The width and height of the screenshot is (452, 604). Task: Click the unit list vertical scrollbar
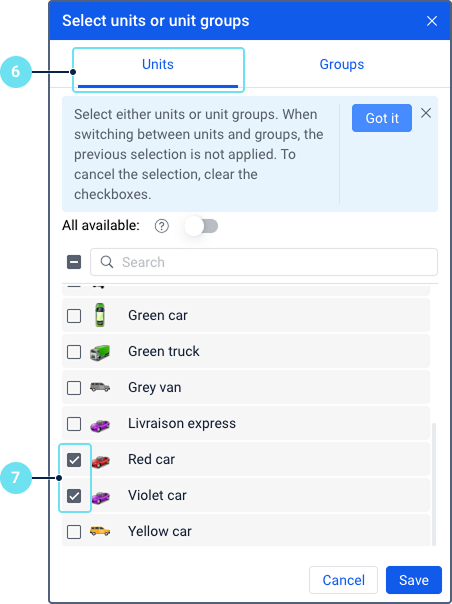tap(434, 484)
